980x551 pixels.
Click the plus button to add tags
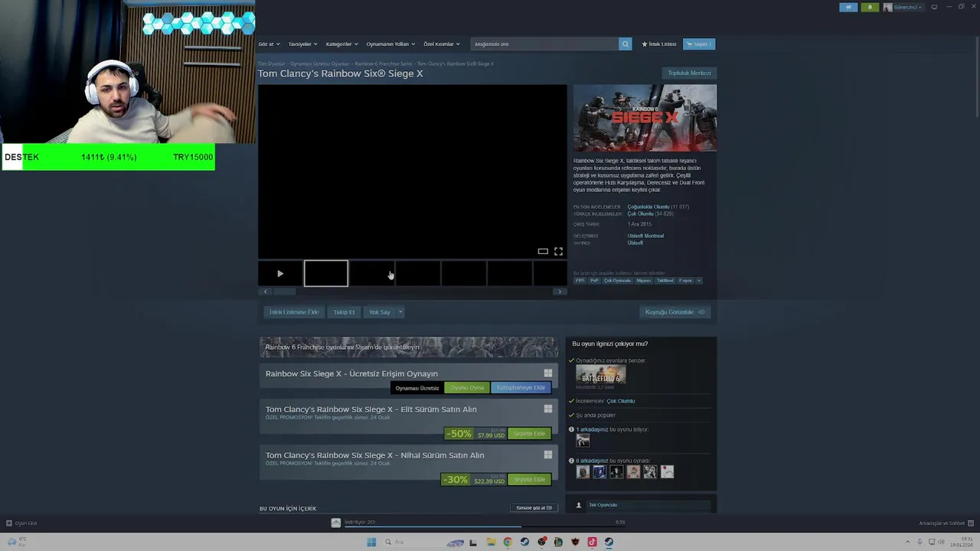[698, 280]
